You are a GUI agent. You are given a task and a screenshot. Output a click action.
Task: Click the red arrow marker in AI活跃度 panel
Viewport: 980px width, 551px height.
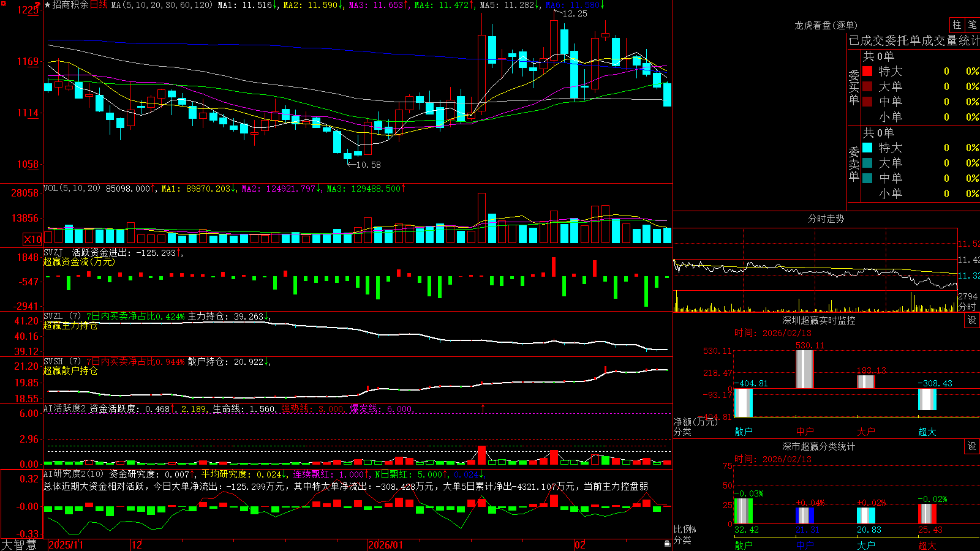[x=483, y=408]
